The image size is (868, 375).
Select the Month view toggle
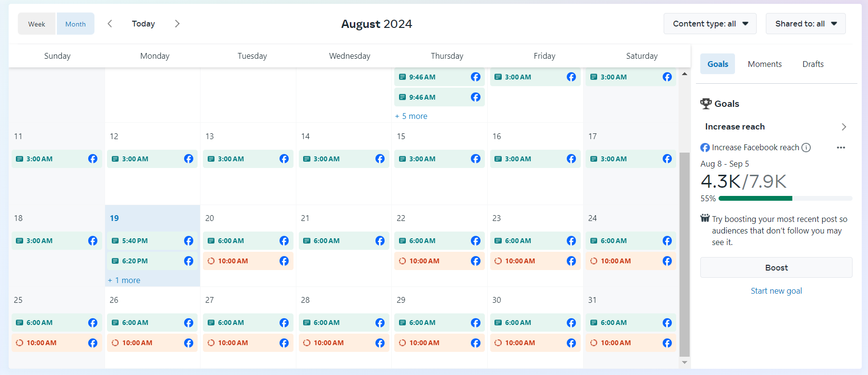pyautogui.click(x=76, y=24)
